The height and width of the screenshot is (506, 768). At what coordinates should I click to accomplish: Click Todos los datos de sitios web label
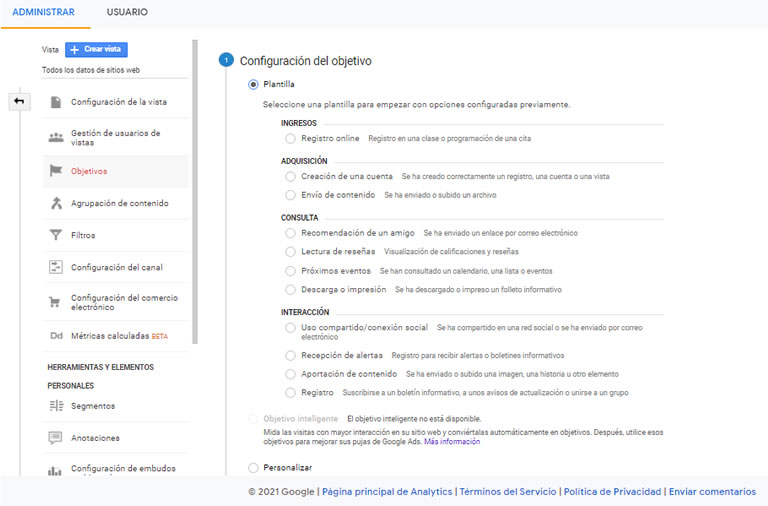click(x=91, y=70)
